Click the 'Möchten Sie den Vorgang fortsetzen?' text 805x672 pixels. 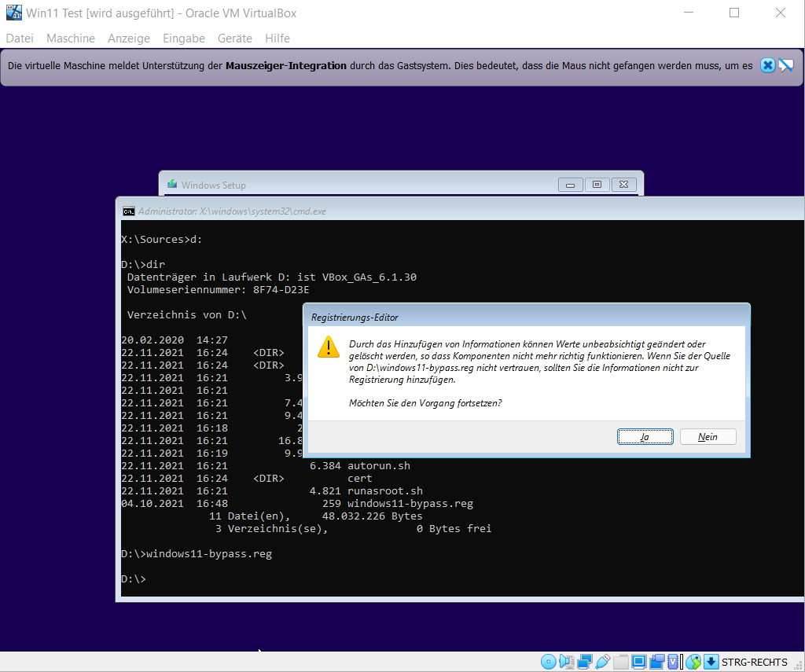click(425, 403)
